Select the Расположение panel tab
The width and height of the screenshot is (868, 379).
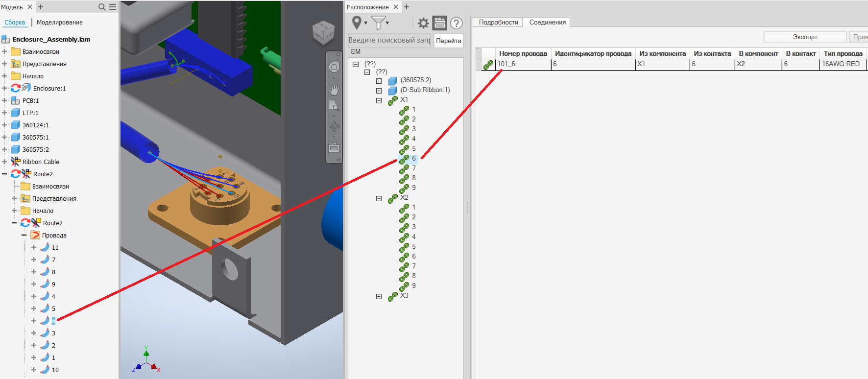(368, 7)
